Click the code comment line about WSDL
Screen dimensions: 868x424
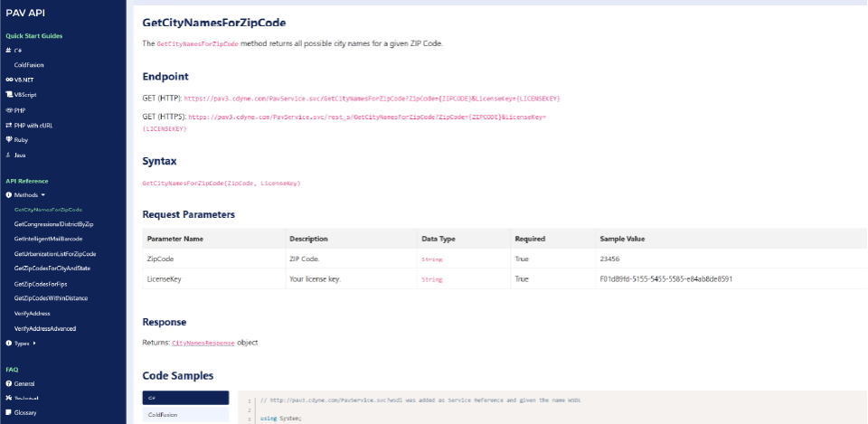tap(420, 400)
